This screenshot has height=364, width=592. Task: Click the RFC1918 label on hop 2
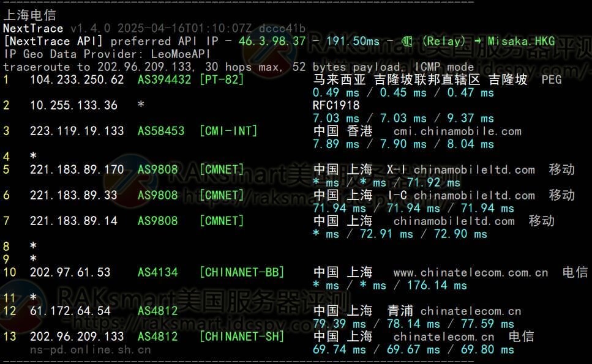click(336, 105)
